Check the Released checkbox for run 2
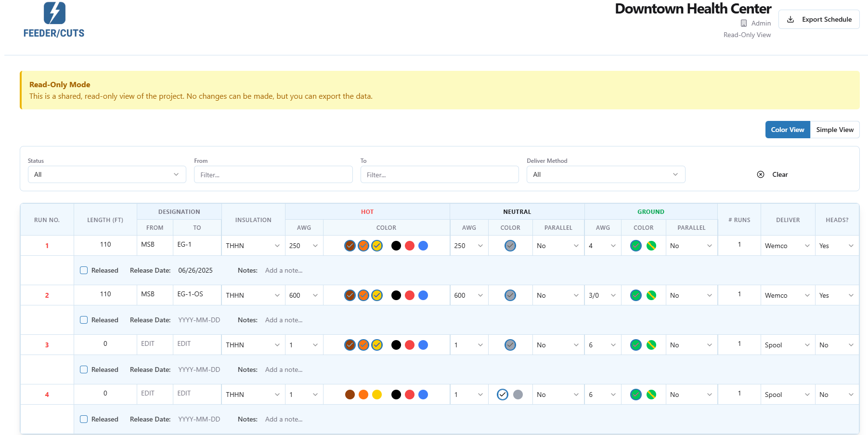The width and height of the screenshot is (868, 435). [x=84, y=320]
